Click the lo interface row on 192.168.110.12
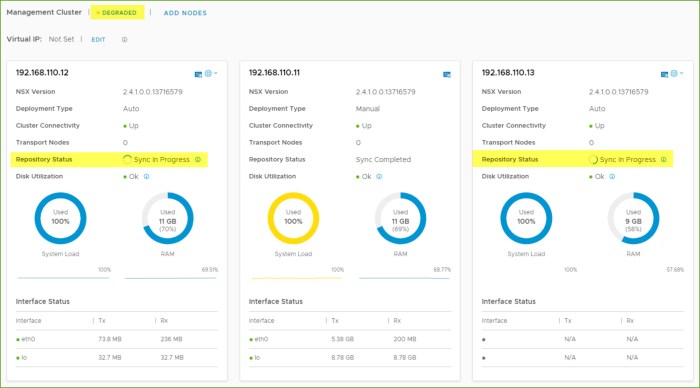Image resolution: width=700 pixels, height=388 pixels. click(x=117, y=358)
